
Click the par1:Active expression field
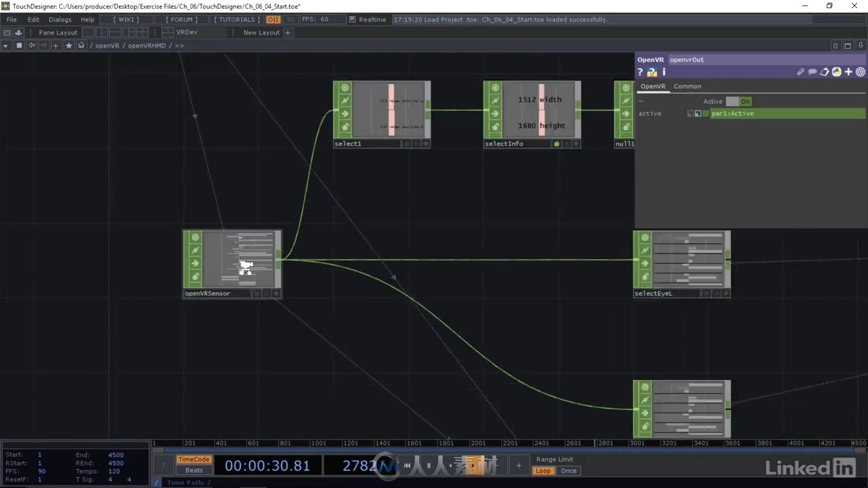(787, 113)
